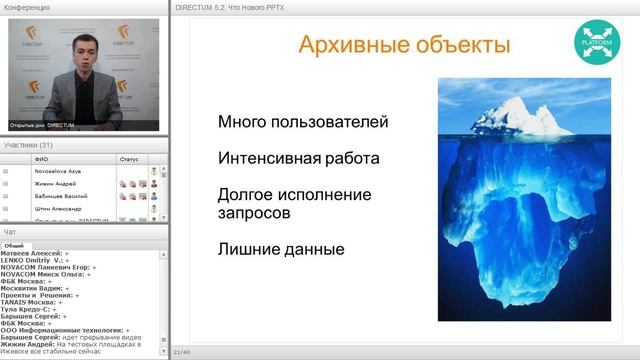The image size is (640, 360).
Task: Click chat message from Тула Кредо-С
Action: 29,309
